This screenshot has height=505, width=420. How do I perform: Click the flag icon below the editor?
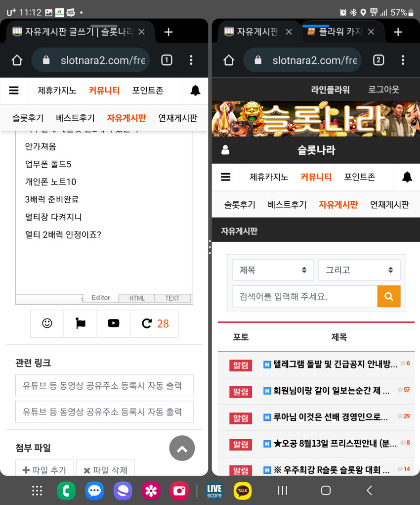tap(81, 323)
